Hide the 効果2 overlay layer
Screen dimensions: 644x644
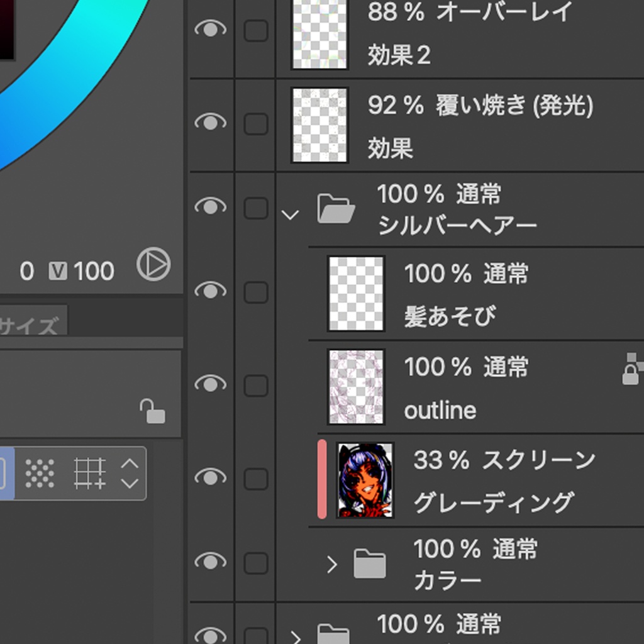[x=210, y=29]
